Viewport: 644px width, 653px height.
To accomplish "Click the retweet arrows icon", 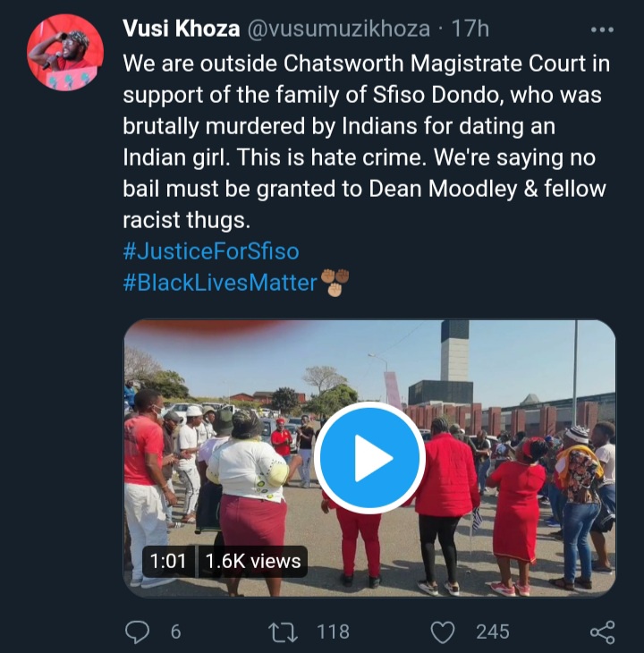I will coord(284,632).
